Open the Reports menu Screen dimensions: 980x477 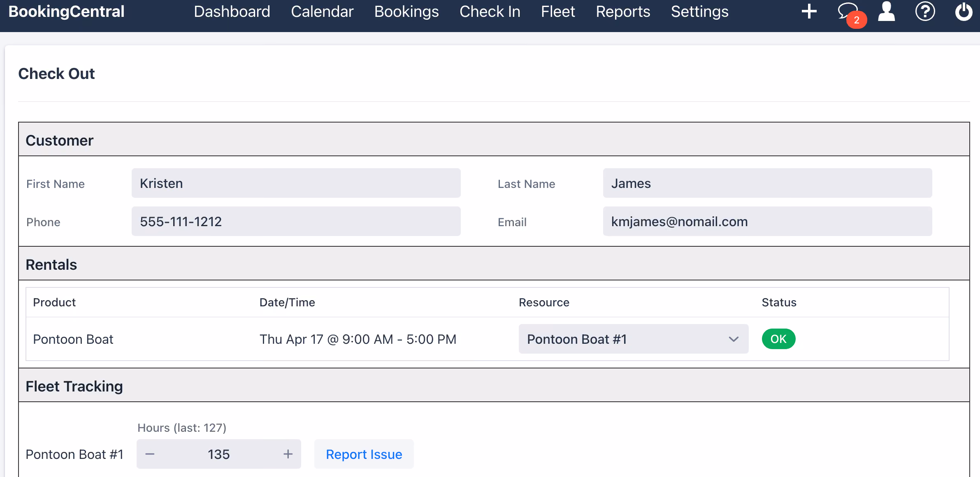pos(623,12)
